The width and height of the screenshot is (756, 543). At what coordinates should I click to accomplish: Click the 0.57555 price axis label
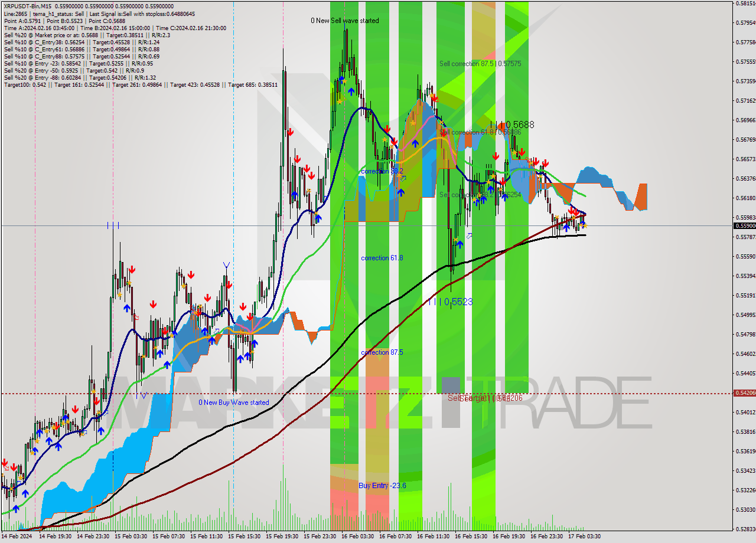click(746, 61)
